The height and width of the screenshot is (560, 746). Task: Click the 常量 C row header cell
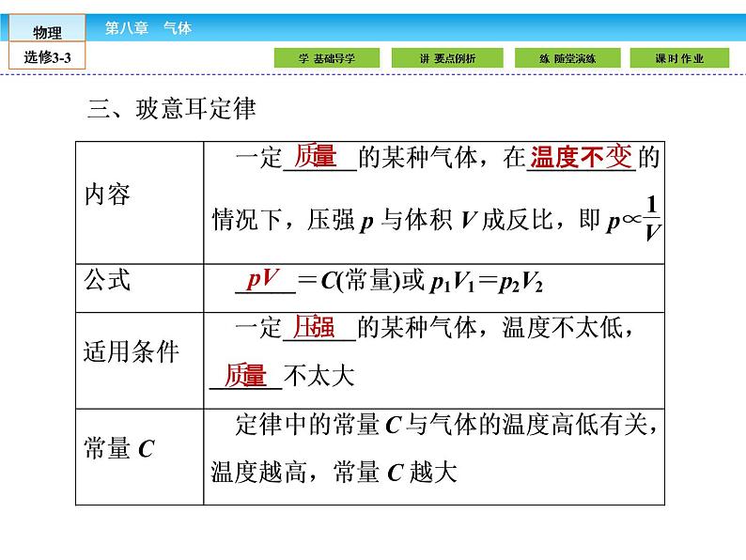point(139,457)
